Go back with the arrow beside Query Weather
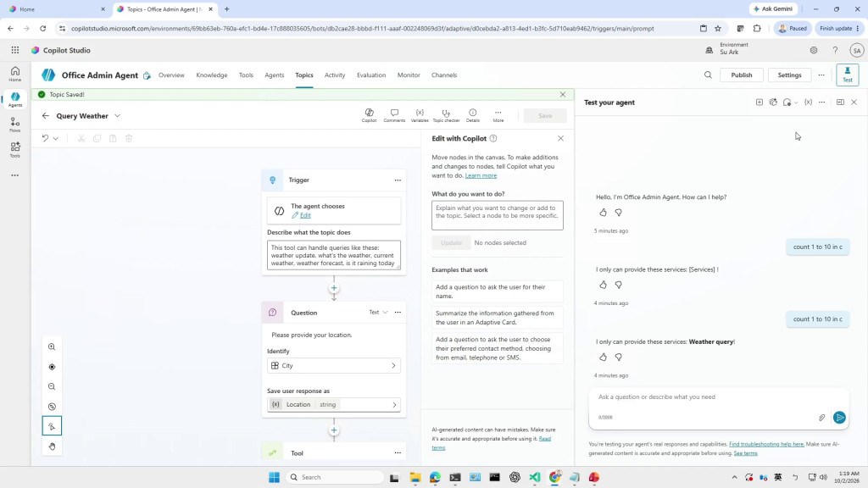868x488 pixels. pos(46,115)
